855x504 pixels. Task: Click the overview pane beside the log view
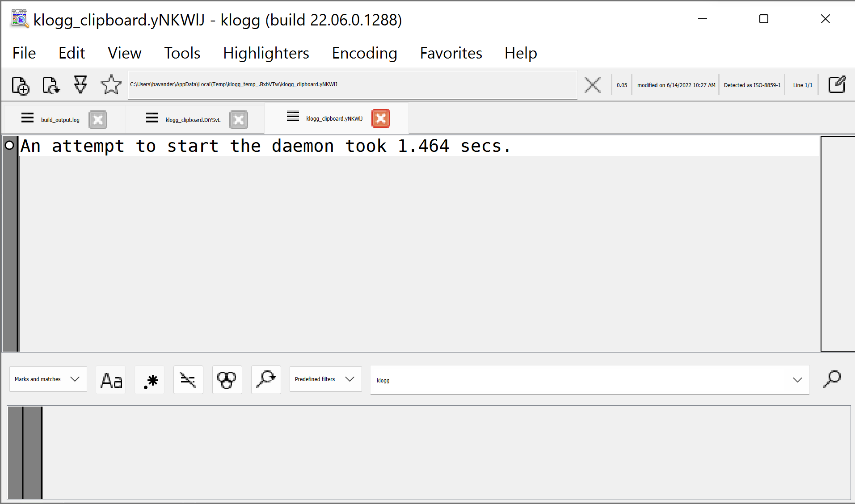(x=838, y=244)
